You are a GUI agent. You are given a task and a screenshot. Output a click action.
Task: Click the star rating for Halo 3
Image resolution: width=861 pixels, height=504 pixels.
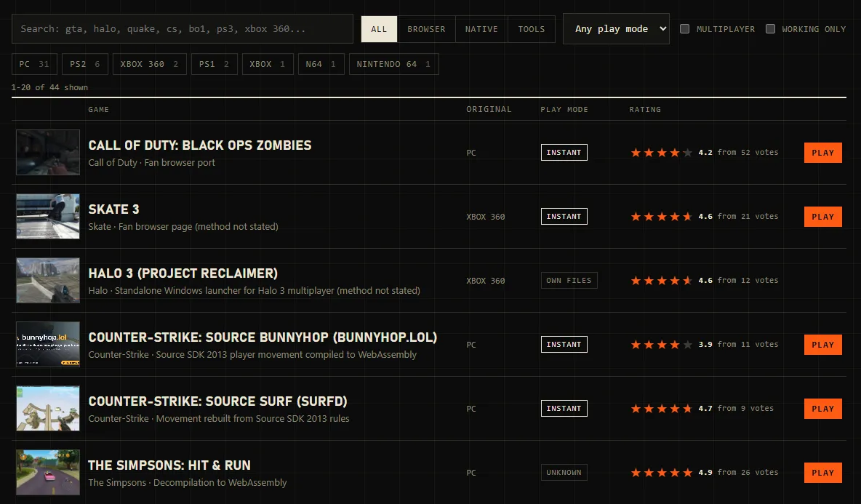click(x=661, y=281)
